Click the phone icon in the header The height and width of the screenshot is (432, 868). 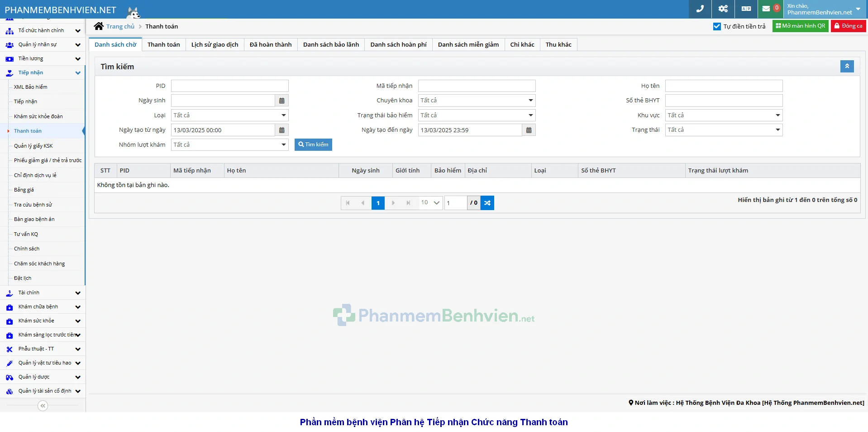click(x=700, y=9)
